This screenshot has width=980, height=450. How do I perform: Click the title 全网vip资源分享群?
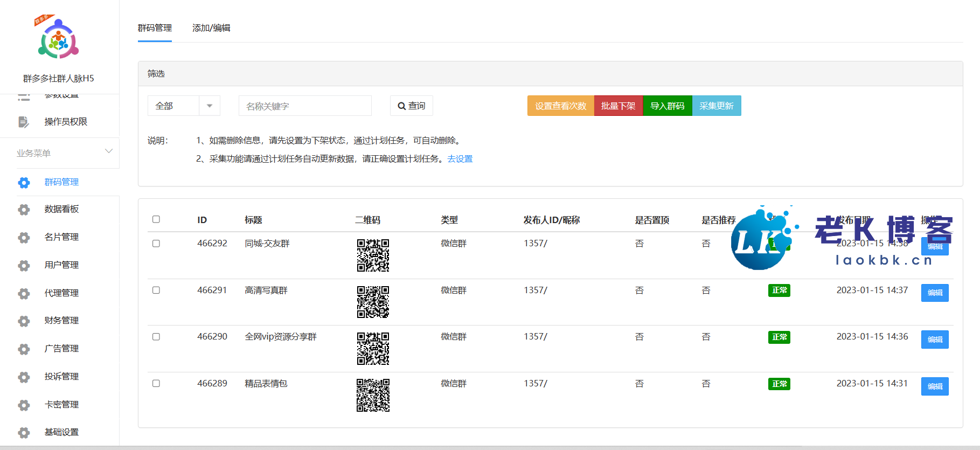point(281,337)
